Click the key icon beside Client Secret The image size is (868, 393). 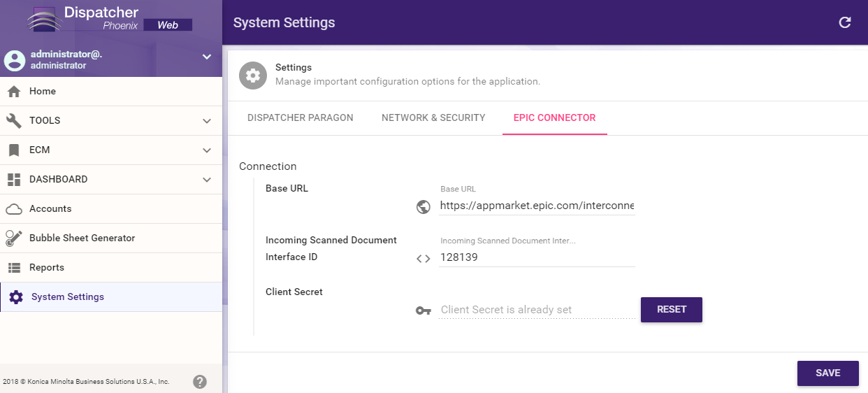pyautogui.click(x=424, y=310)
